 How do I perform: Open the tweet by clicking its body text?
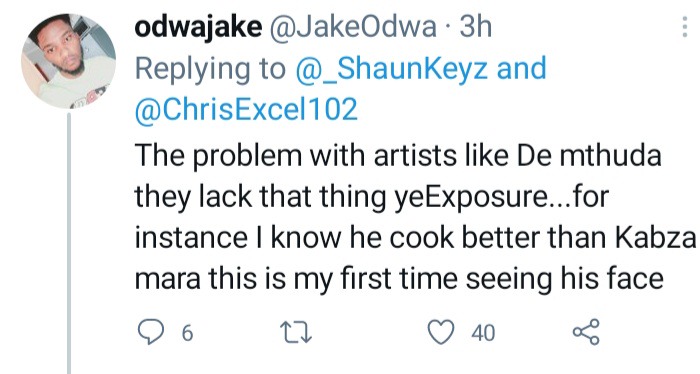[x=415, y=217]
